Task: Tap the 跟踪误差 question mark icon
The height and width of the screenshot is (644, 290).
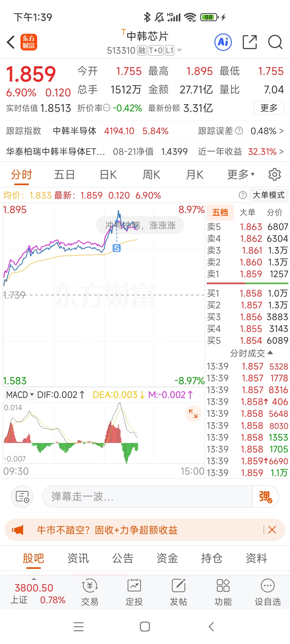Action: [x=239, y=131]
